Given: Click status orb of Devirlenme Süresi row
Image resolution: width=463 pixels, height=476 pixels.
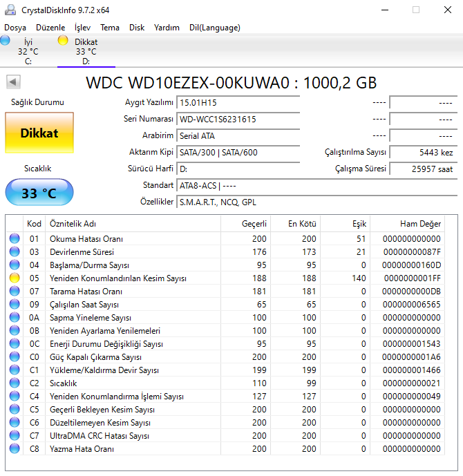Looking at the screenshot, I should (x=15, y=251).
